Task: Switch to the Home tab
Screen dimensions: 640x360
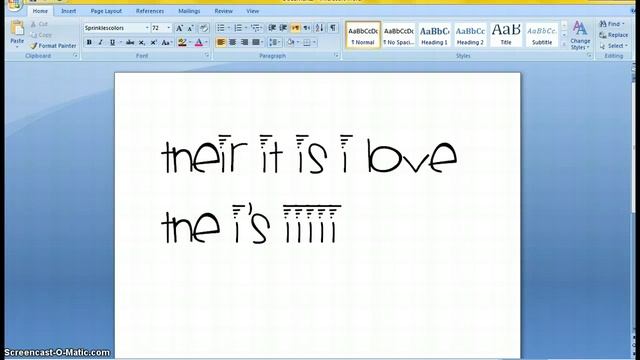Action: pyautogui.click(x=40, y=11)
